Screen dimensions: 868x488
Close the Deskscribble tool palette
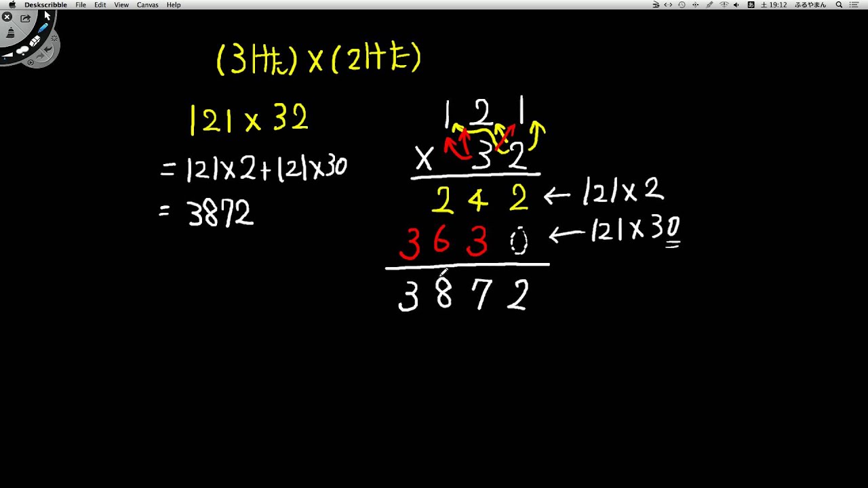coord(7,17)
